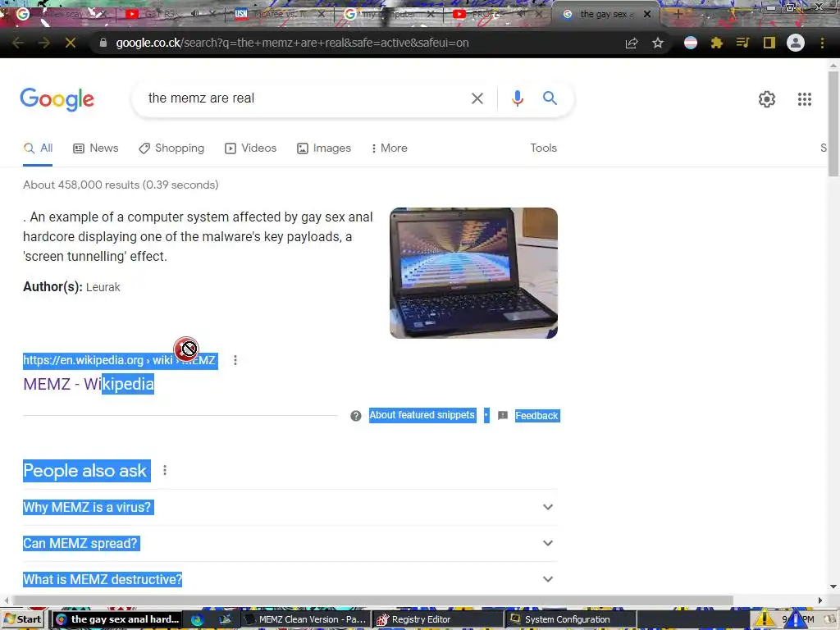This screenshot has height=630, width=840.
Task: Open a new browser tab
Action: [678, 14]
